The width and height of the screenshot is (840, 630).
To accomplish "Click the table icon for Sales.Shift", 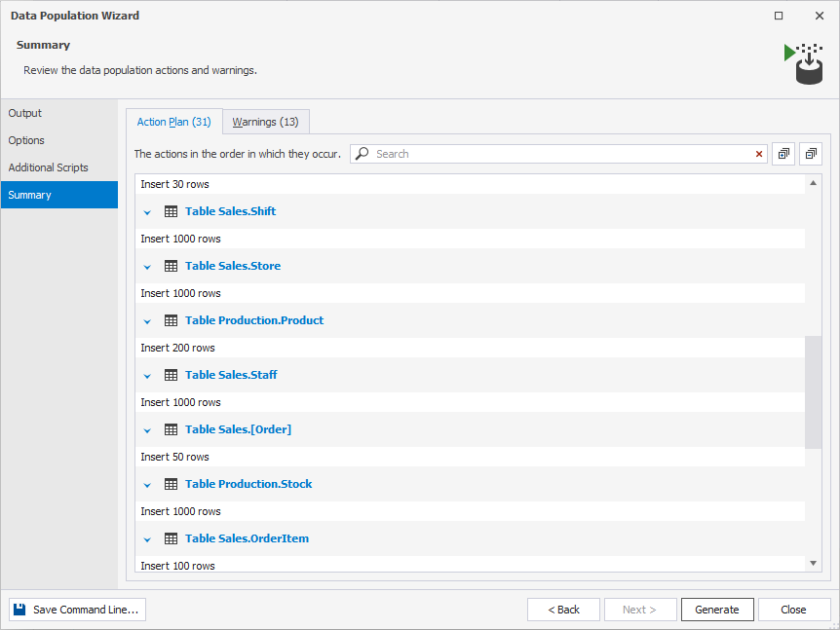I will pos(171,211).
